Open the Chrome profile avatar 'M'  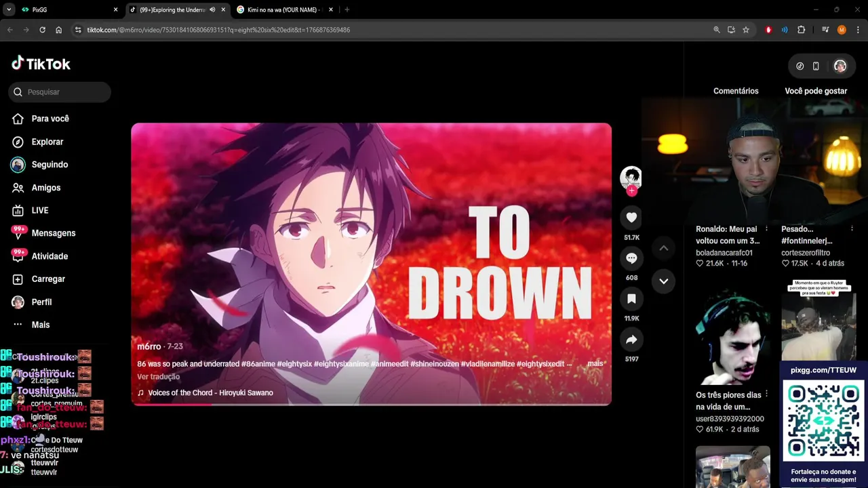[x=842, y=30]
